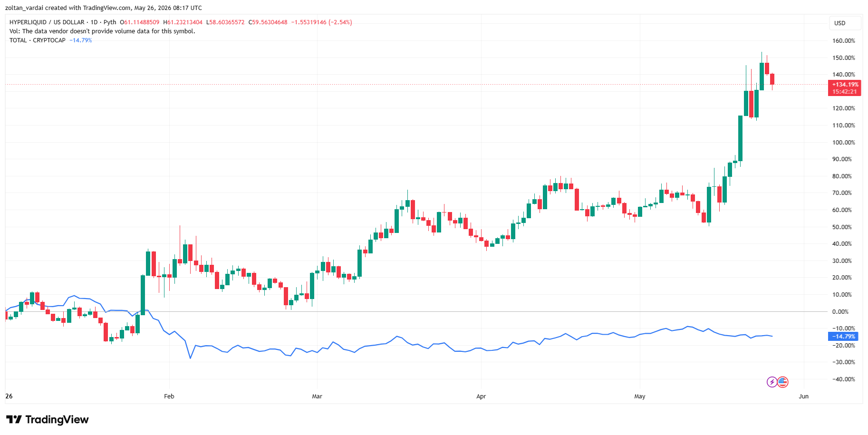The height and width of the screenshot is (435, 868).
Task: Click the Apr label on the time axis
Action: (481, 396)
